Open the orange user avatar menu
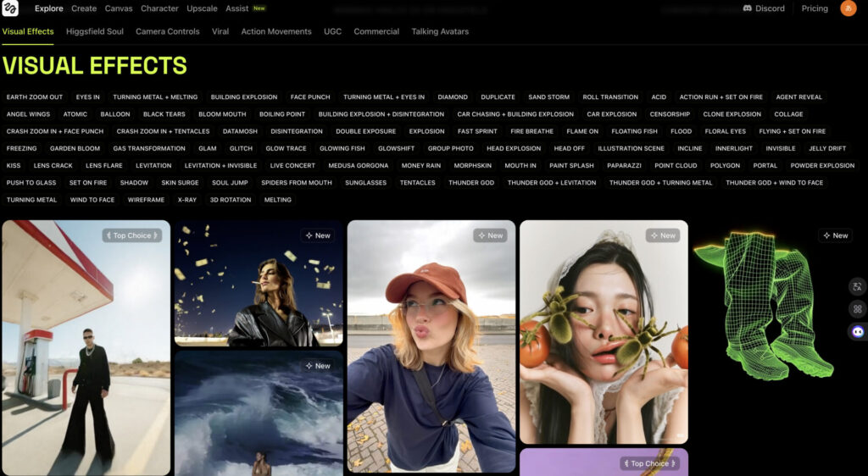This screenshot has height=476, width=868. pos(848,8)
